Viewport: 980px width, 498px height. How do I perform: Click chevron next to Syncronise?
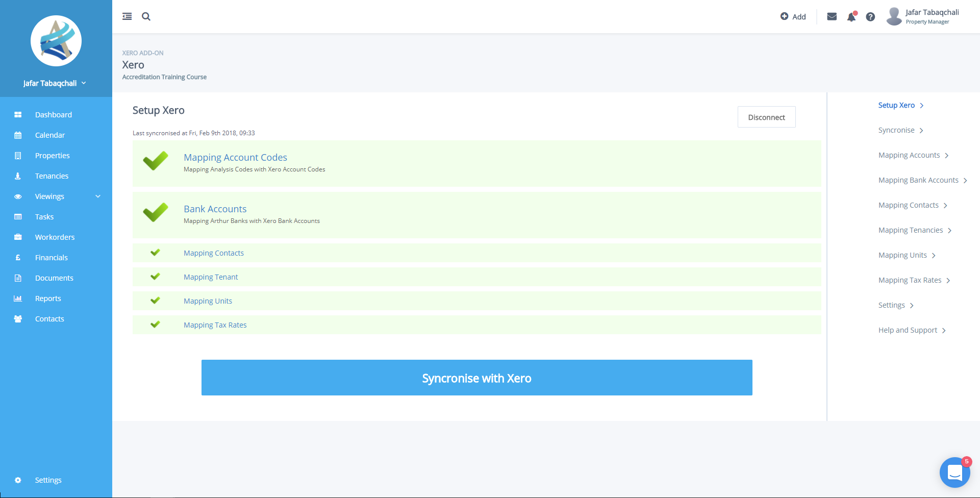(921, 131)
